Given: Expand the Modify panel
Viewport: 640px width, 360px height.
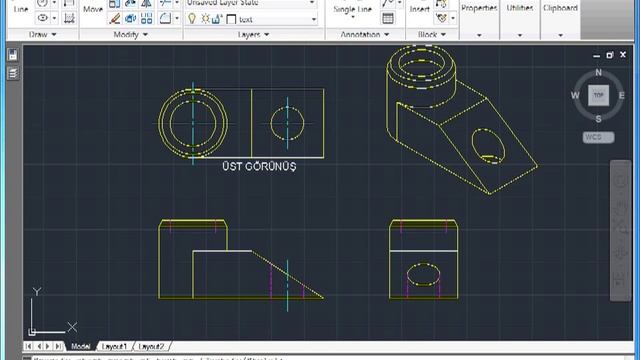Looking at the screenshot, I should point(130,35).
